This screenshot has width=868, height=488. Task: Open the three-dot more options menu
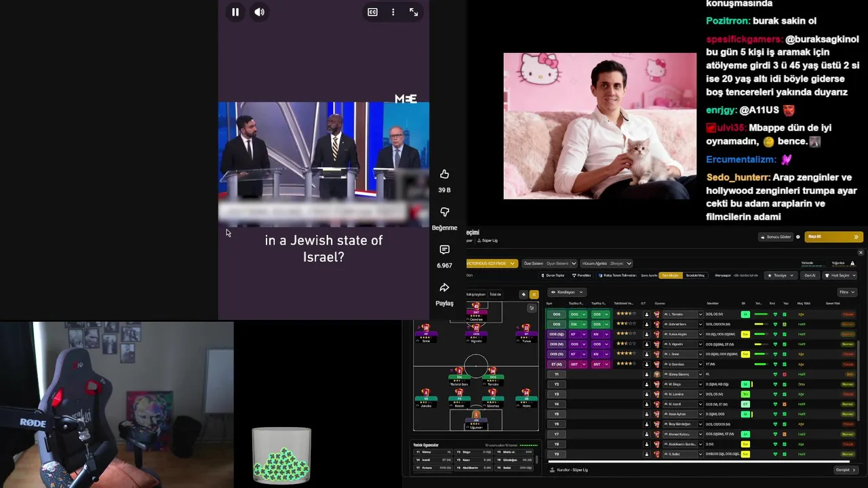click(x=393, y=12)
